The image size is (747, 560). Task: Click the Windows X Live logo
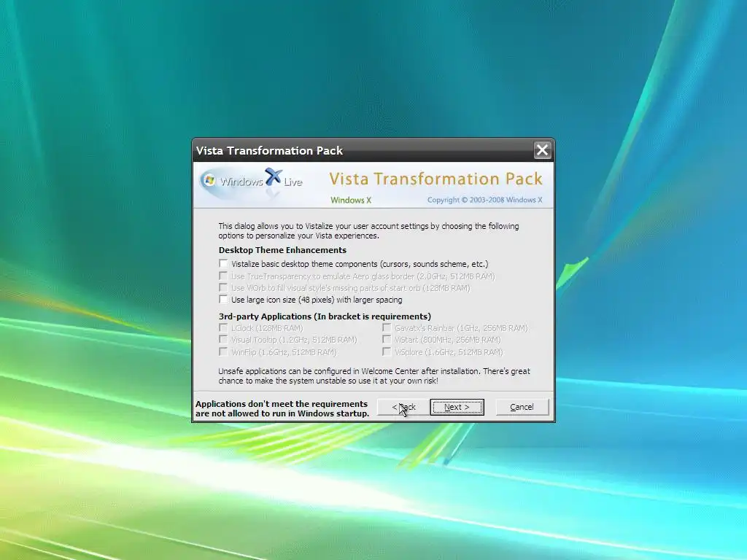coord(252,182)
